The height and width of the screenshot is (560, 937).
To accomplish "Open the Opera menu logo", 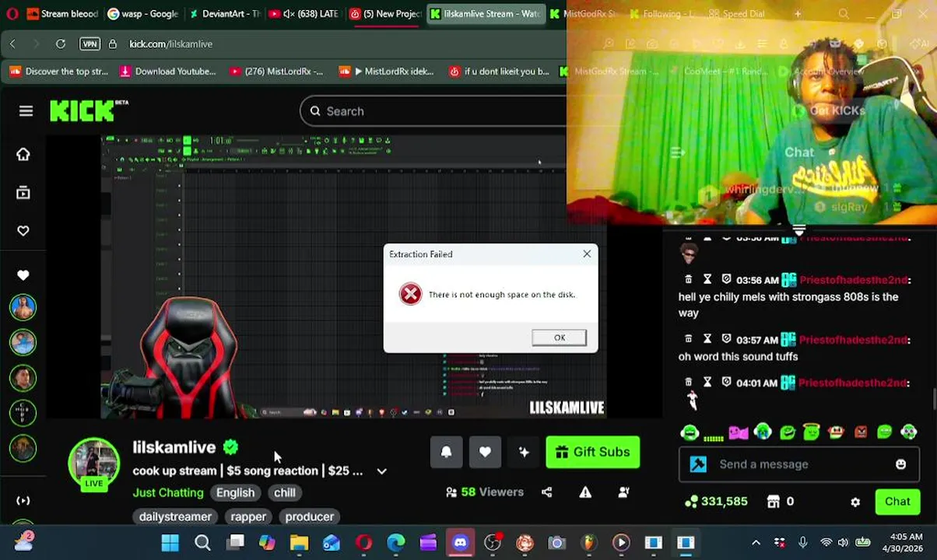I will tap(11, 13).
